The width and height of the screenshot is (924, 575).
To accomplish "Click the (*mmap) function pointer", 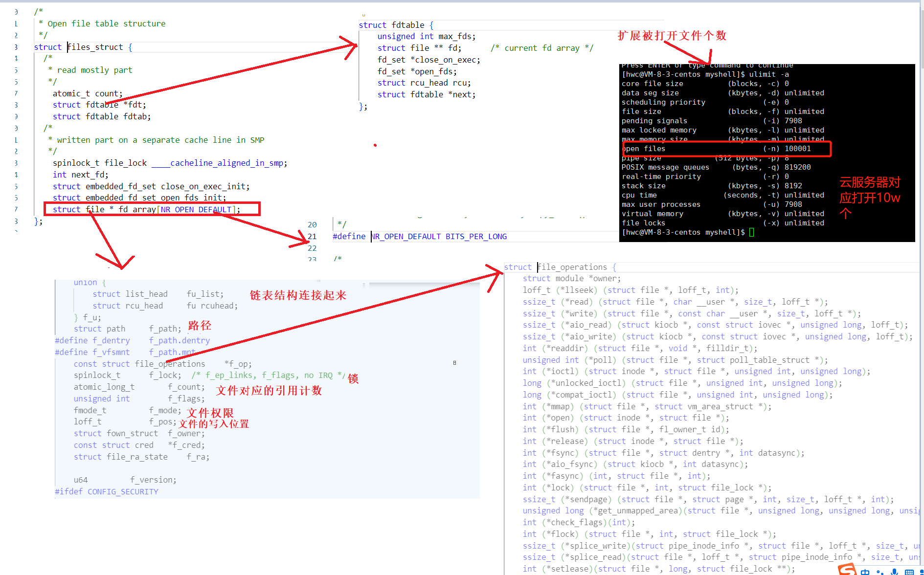I will pos(558,406).
